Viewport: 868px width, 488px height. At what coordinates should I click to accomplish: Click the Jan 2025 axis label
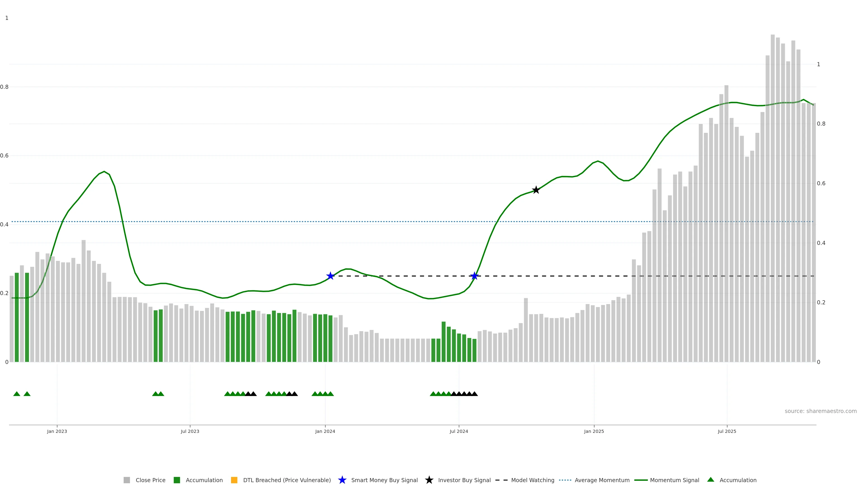click(594, 431)
